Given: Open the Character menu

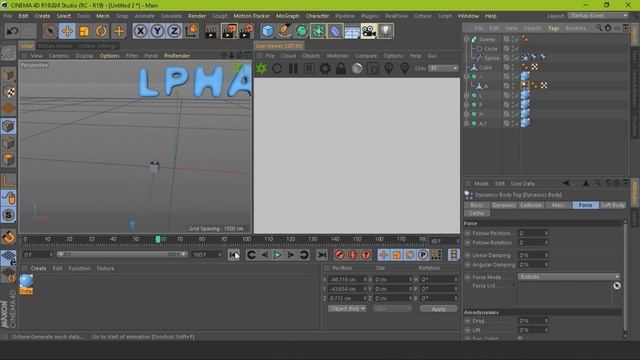Looking at the screenshot, I should pyautogui.click(x=317, y=16).
